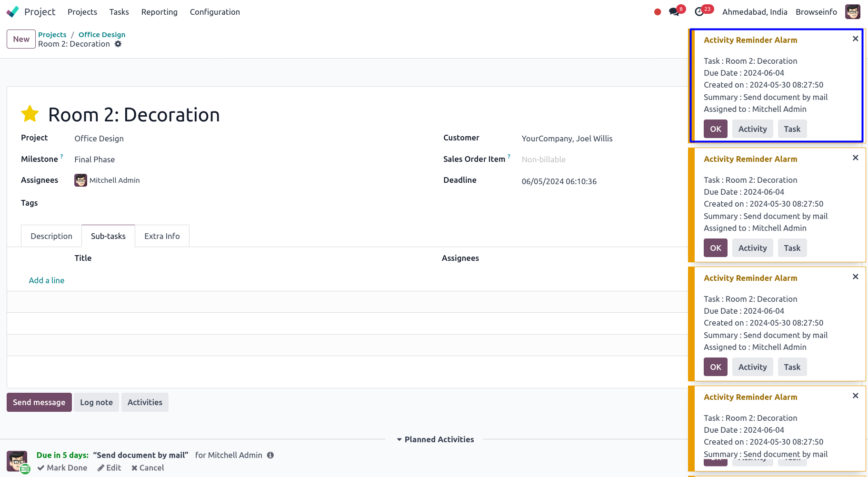Open the task settings gear icon
This screenshot has height=477, width=868.
tap(118, 44)
